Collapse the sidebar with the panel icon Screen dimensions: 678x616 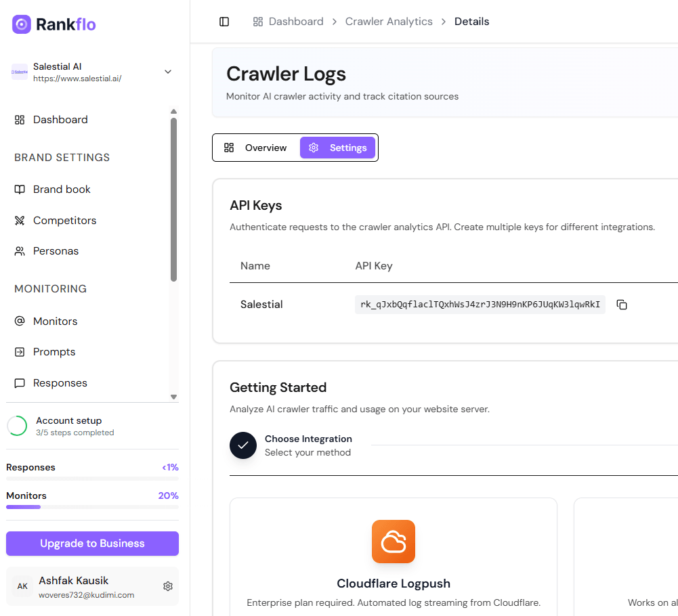[x=224, y=21]
